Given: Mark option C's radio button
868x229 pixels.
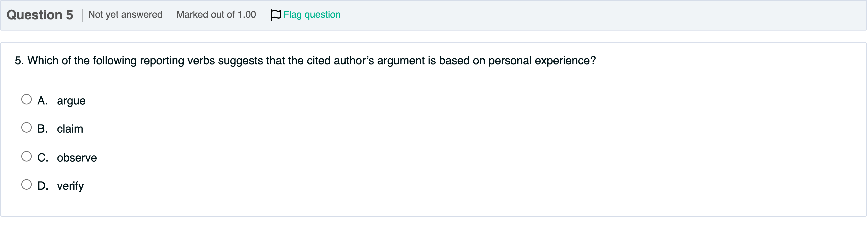Looking at the screenshot, I should pos(26,156).
